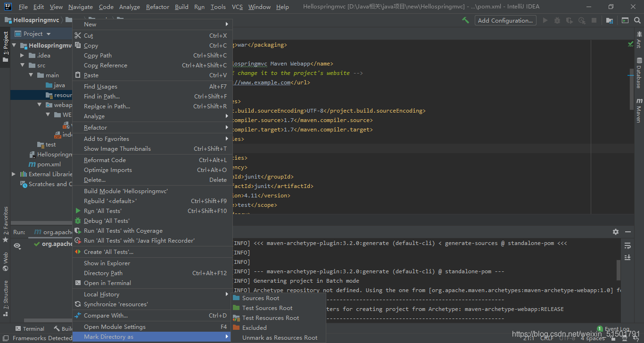Click Run Anything toolbar icon
This screenshot has height=343, width=644.
pos(625,20)
